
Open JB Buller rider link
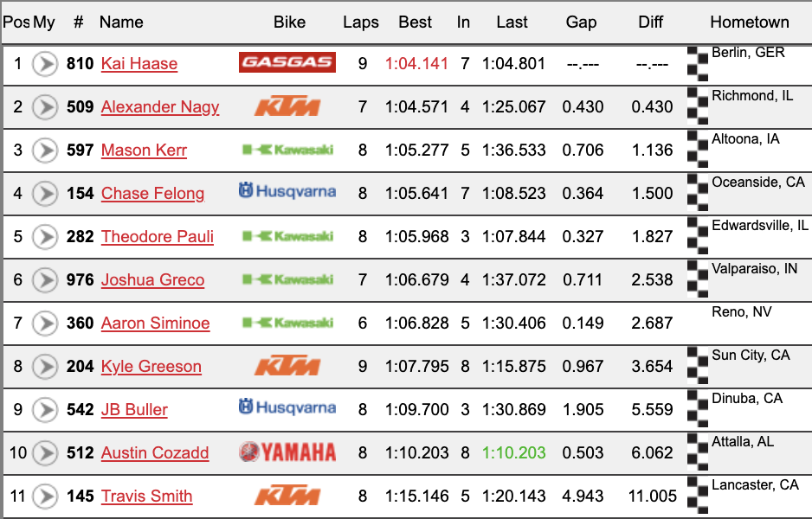click(134, 409)
